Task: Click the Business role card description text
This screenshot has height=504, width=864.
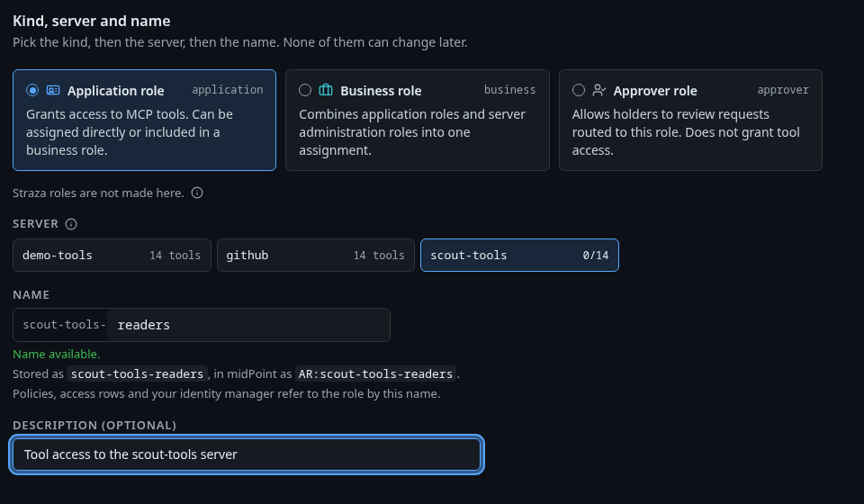Action: 412,132
